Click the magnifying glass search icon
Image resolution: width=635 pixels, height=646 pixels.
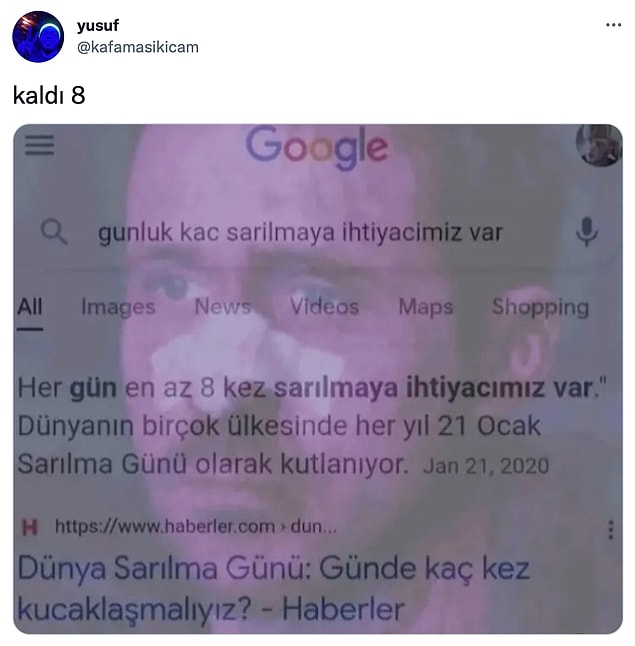tap(54, 232)
